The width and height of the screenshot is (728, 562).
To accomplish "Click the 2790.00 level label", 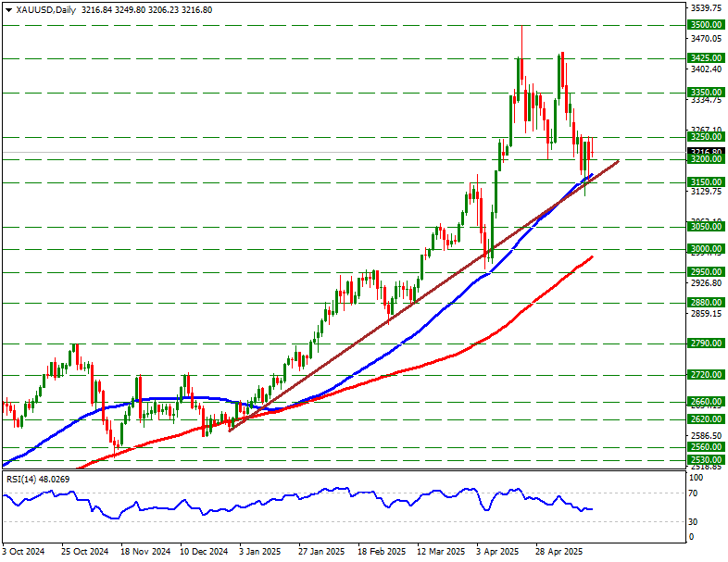I will [705, 343].
